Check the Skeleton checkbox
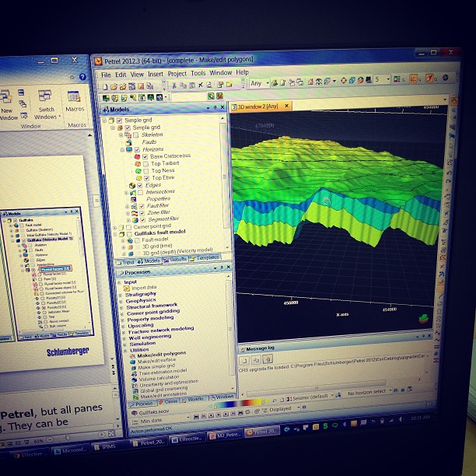 136,135
